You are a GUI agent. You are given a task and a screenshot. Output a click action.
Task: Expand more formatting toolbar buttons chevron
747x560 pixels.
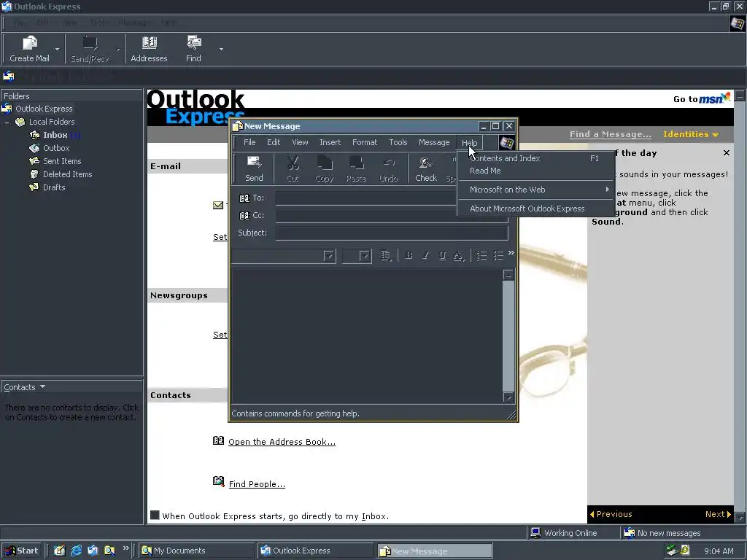pos(511,253)
